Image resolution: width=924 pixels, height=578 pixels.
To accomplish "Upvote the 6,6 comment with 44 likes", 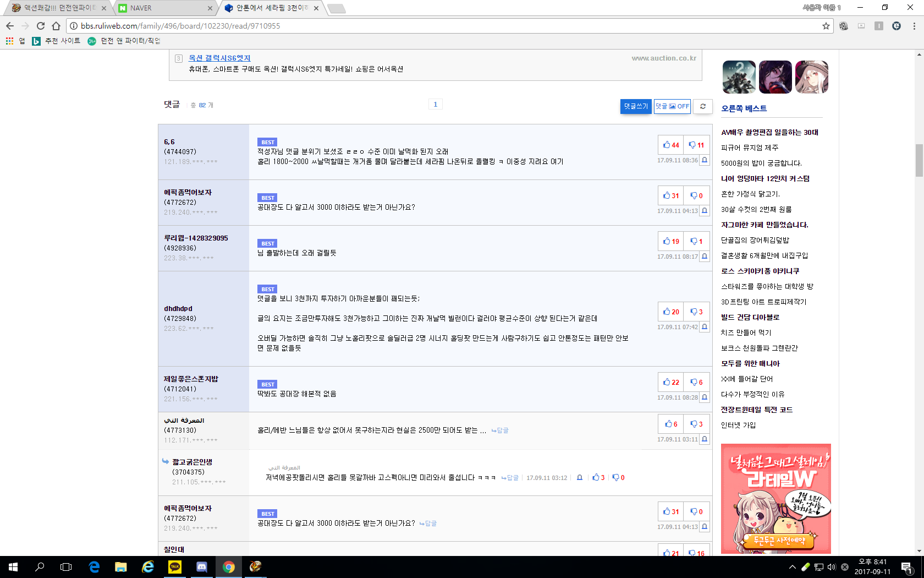I will pos(670,145).
